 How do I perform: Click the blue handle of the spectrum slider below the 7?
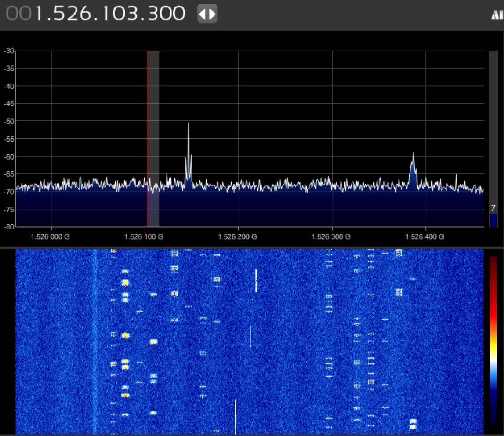click(493, 221)
